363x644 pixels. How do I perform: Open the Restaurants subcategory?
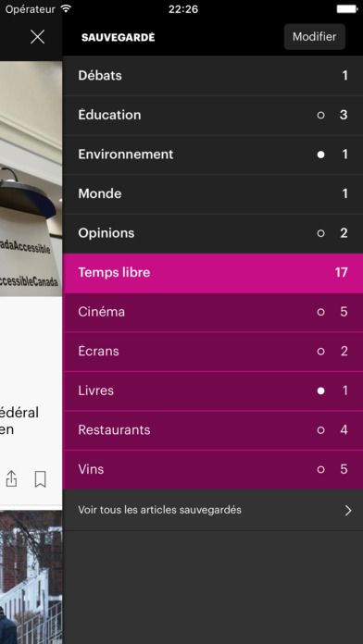coord(213,430)
